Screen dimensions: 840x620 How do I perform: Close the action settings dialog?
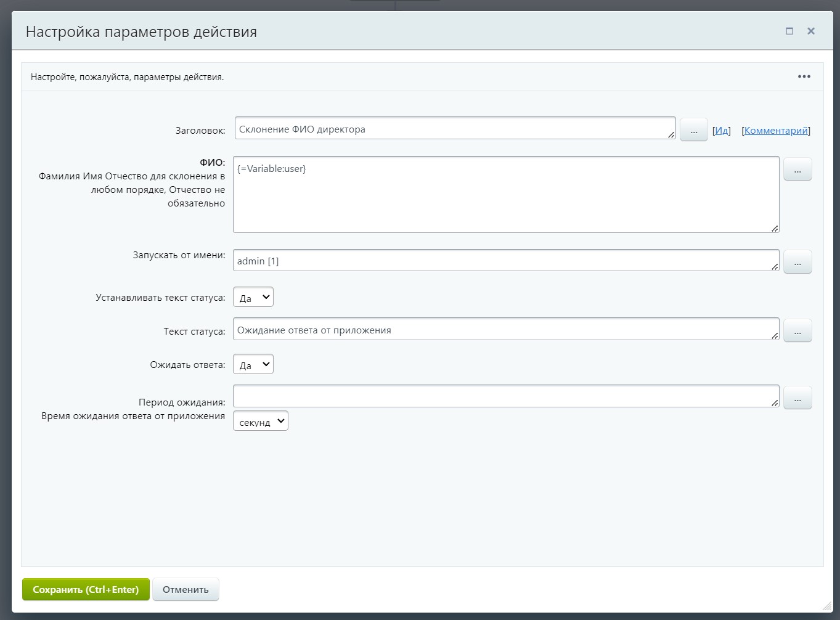coord(811,31)
